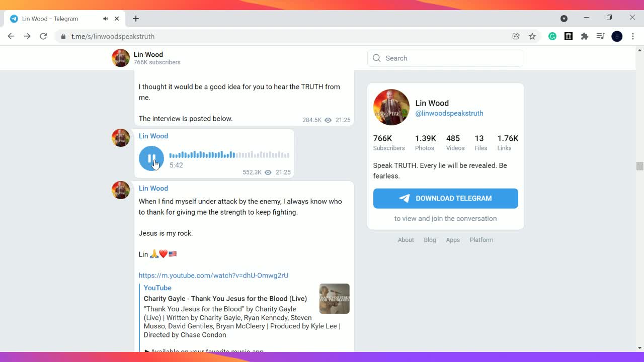This screenshot has width=644, height=362.
Task: Open a new browser tab
Action: click(136, 19)
